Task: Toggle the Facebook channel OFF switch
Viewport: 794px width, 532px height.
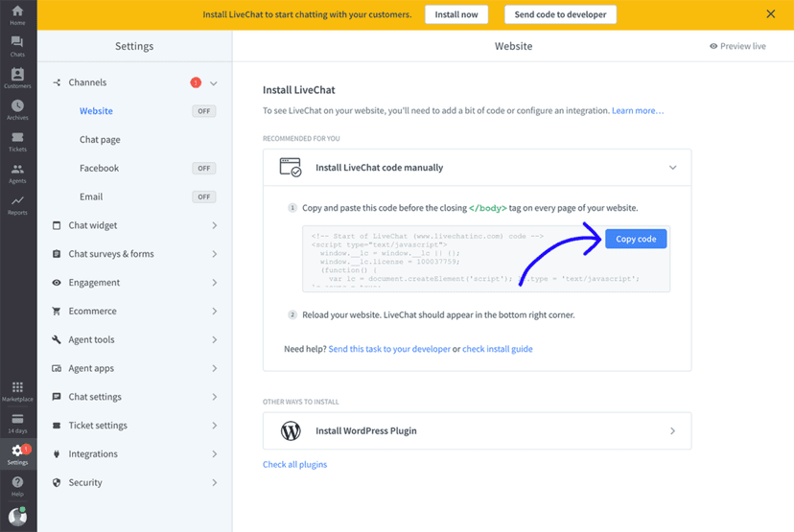Action: coord(203,169)
